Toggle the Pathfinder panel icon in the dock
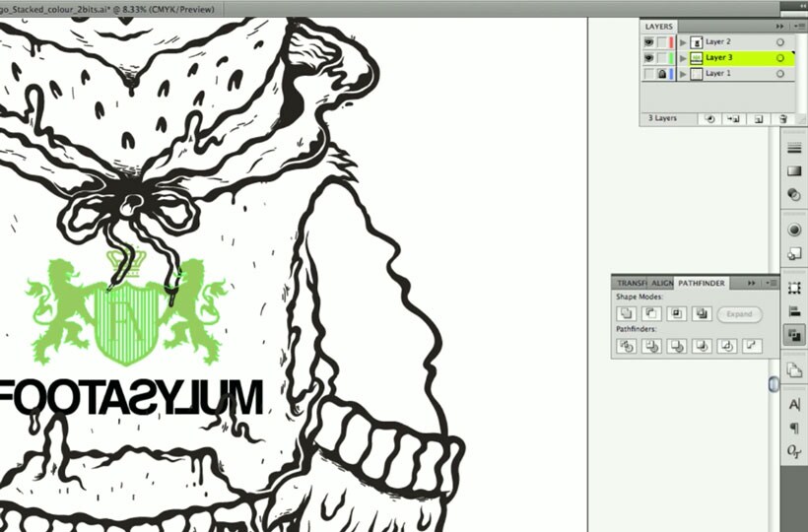 pos(794,335)
